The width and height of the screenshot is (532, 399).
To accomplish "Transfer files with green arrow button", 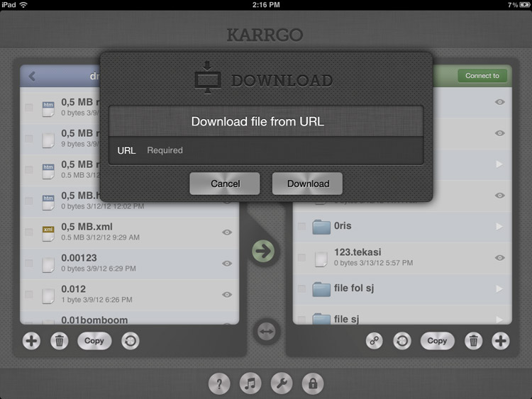I will pyautogui.click(x=263, y=251).
